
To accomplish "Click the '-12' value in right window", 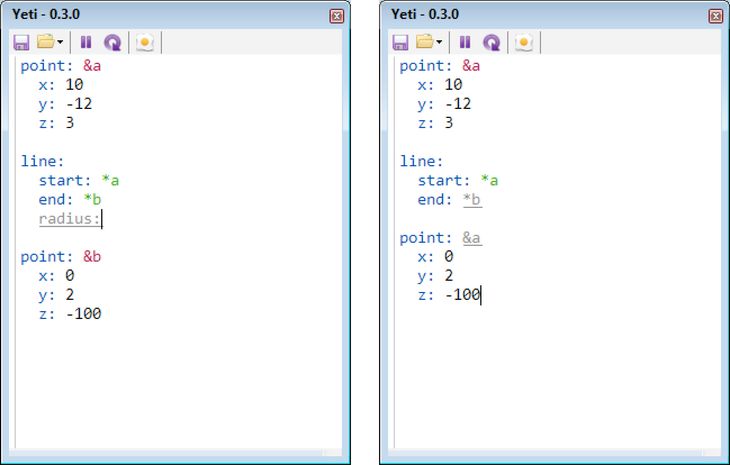I will pyautogui.click(x=458, y=104).
